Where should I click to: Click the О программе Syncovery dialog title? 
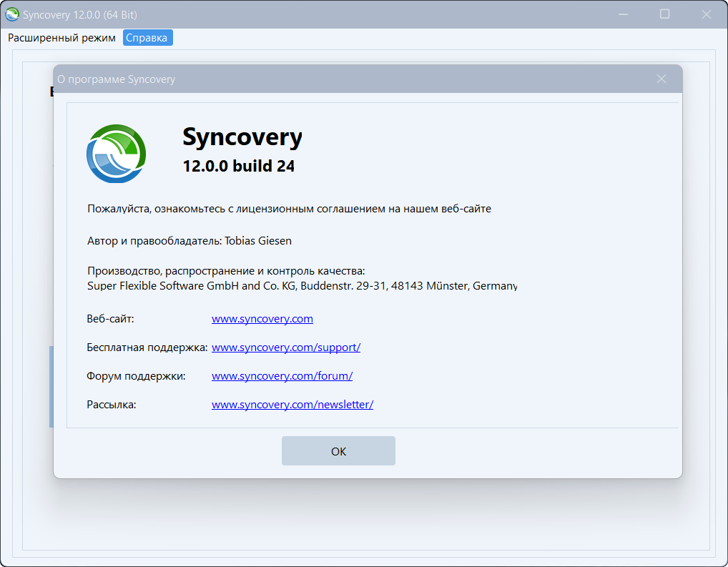click(x=116, y=79)
